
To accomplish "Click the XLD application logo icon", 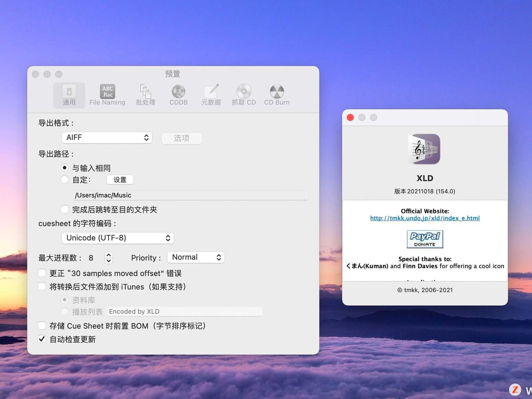I will (x=425, y=149).
